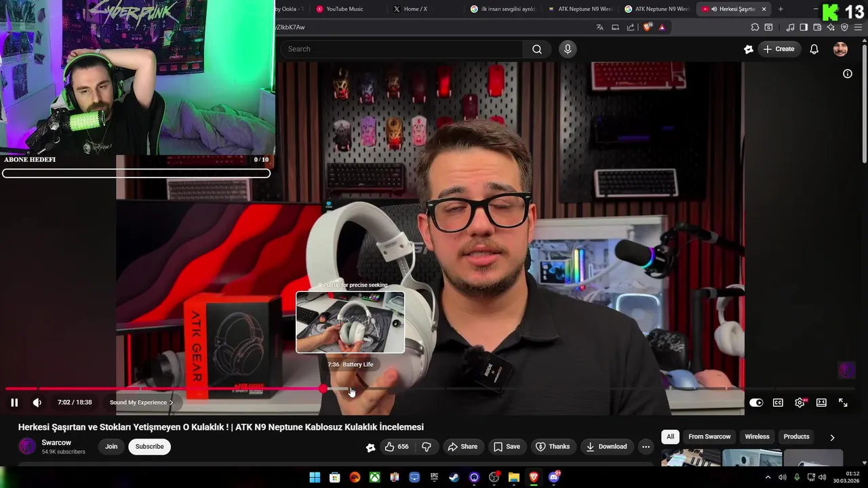Screen dimensions: 868x488
Task: Show hidden system tray icons
Action: [768, 477]
